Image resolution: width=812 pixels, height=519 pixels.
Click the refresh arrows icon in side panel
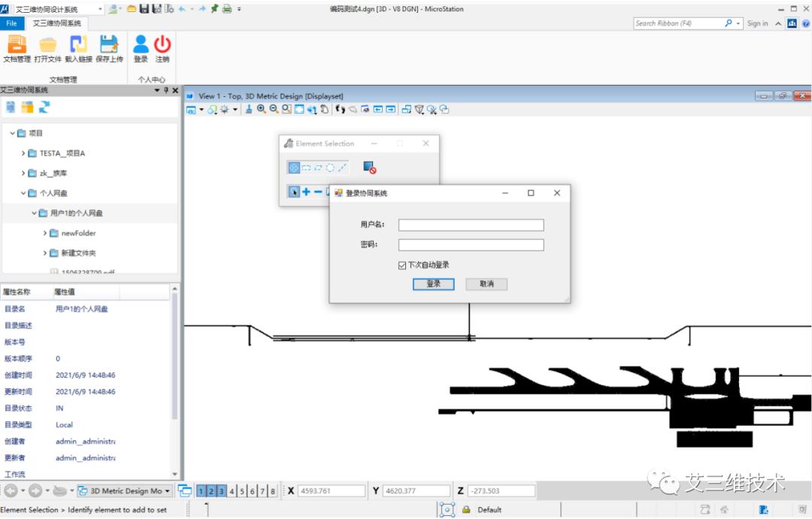[44, 108]
